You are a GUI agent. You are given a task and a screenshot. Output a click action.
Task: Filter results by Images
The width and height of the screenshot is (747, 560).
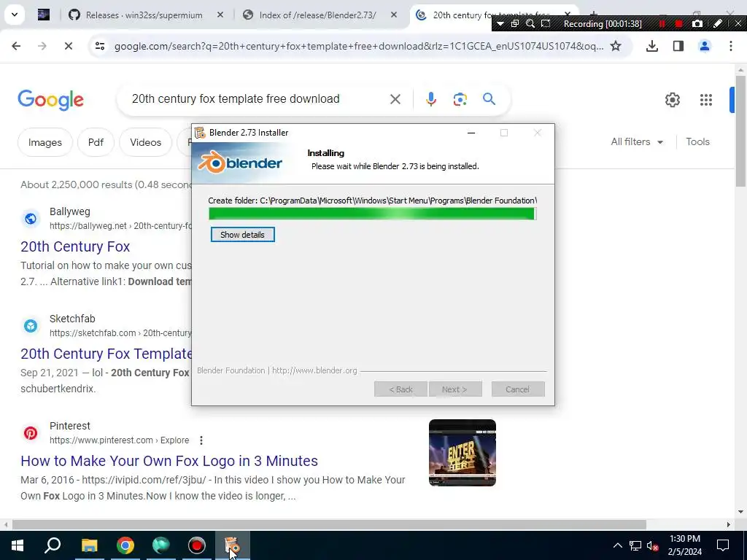44,142
